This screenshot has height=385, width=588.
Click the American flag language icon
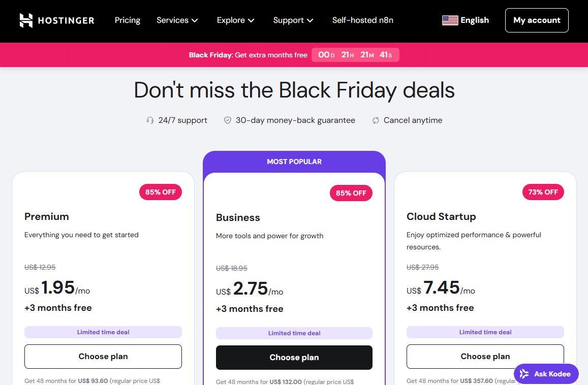449,20
